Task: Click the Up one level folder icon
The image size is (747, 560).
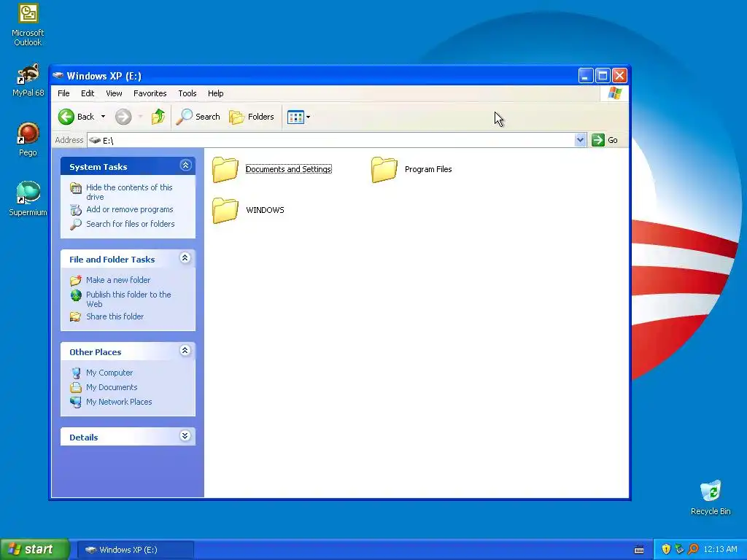Action: click(x=158, y=117)
